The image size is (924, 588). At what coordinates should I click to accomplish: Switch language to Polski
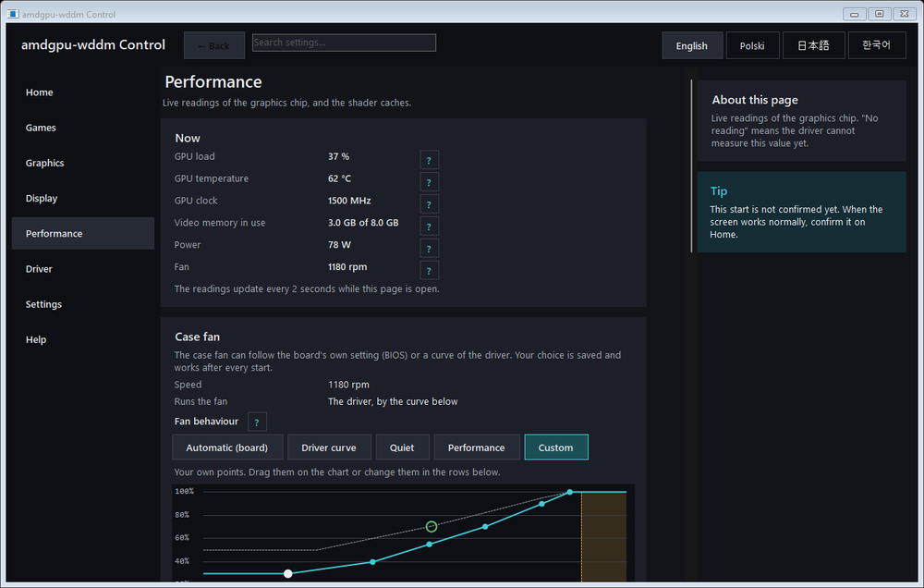tap(752, 45)
